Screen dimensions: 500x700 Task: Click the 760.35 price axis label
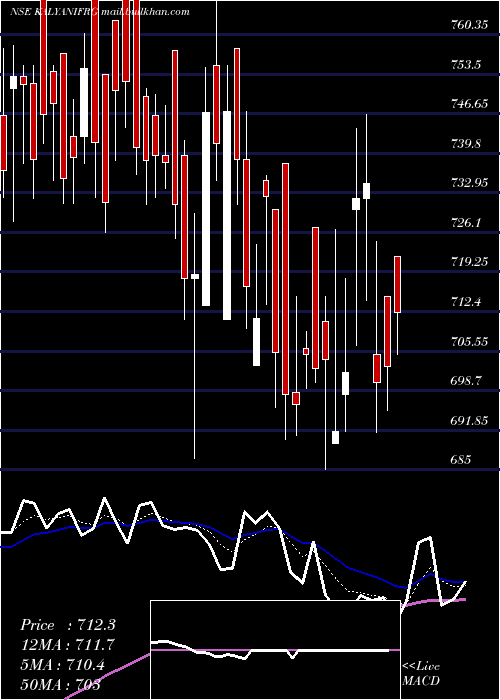[468, 25]
